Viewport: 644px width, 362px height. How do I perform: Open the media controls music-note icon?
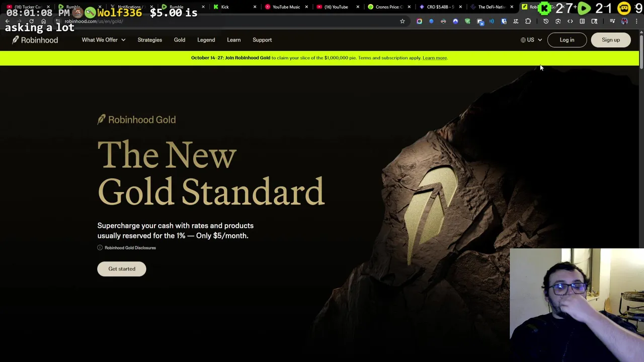(612, 21)
